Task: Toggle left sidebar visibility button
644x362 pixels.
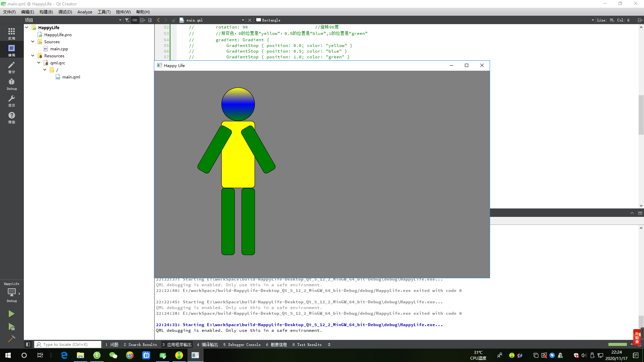Action: [28, 344]
